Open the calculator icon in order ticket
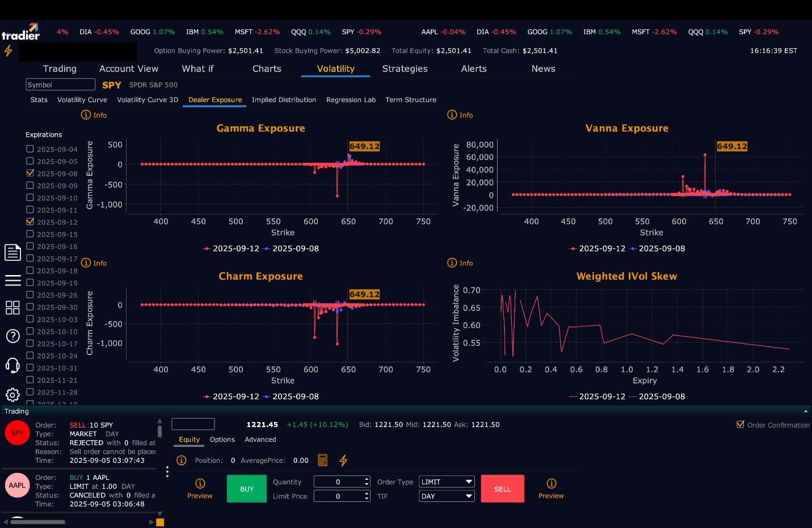This screenshot has height=528, width=812. 322,460
